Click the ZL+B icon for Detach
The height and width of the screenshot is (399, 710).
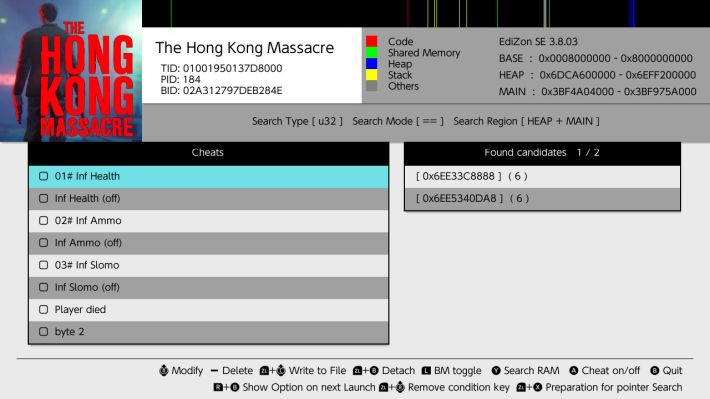click(365, 370)
